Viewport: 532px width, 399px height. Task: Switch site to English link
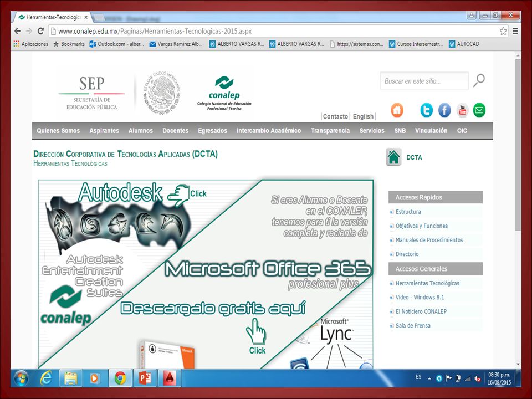click(x=363, y=116)
